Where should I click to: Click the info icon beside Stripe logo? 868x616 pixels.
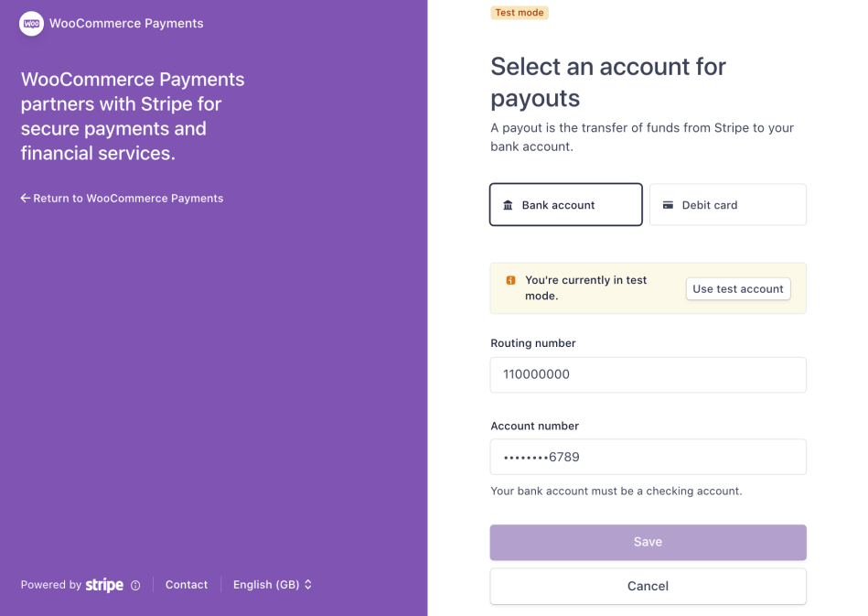135,586
